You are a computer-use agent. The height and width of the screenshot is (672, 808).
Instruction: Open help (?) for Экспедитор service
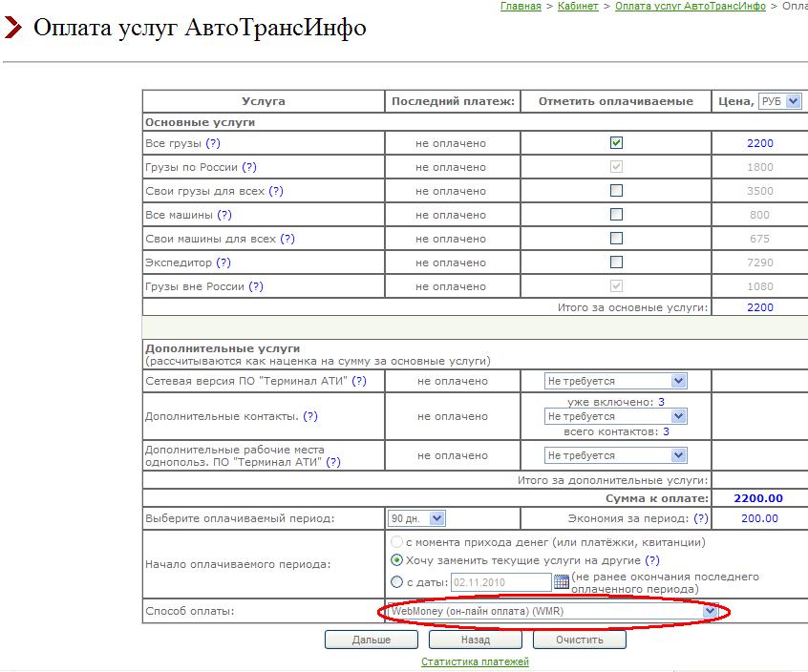tap(223, 262)
